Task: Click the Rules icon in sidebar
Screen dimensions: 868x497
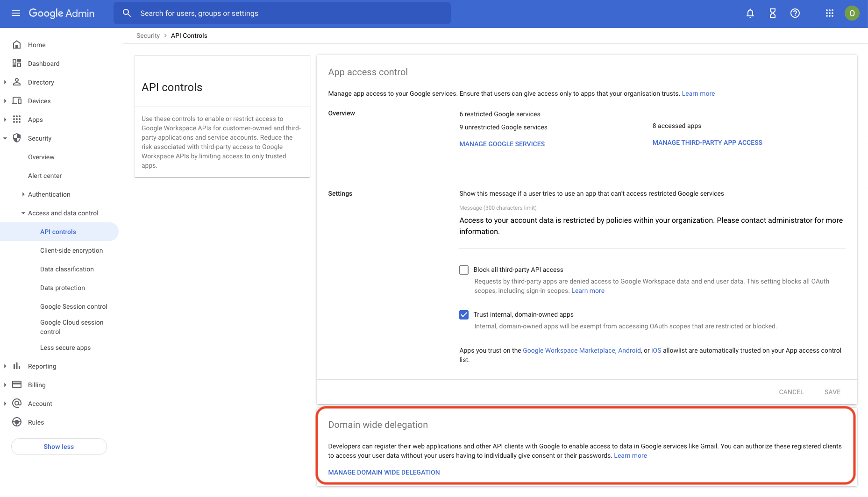Action: click(17, 422)
